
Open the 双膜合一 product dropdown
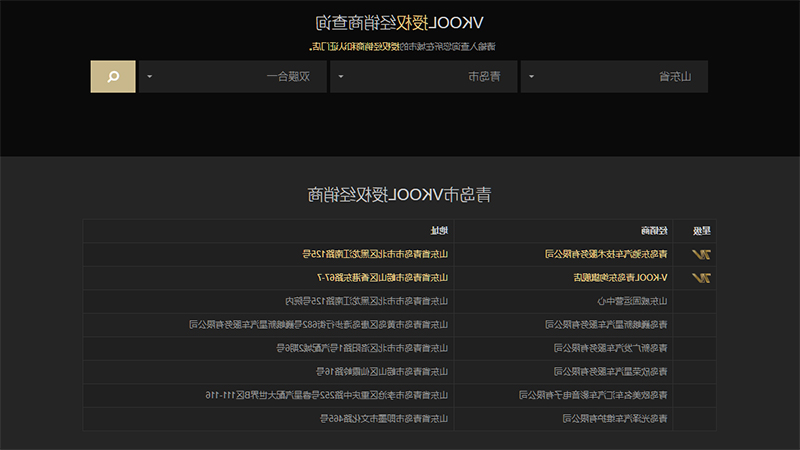tap(233, 77)
